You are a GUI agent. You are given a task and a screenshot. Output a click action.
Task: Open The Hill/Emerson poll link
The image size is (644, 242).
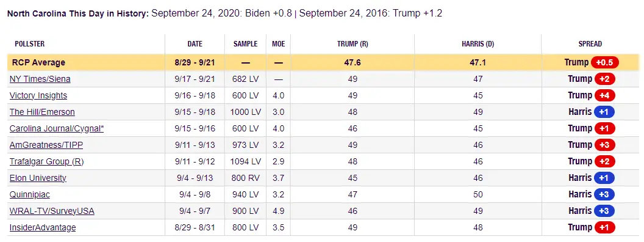[42, 112]
